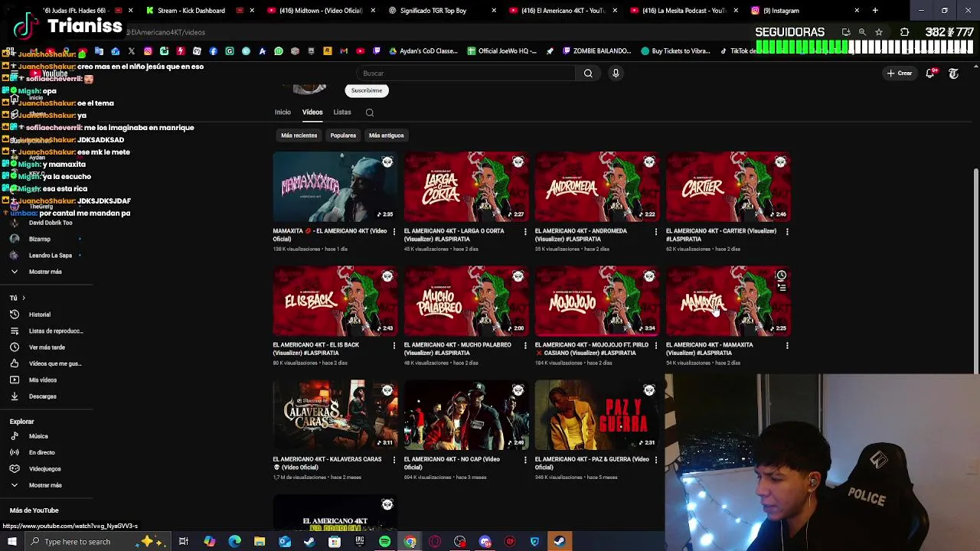Image resolution: width=980 pixels, height=551 pixels.
Task: Open the MAMAXITA Video Oficial thumbnail
Action: click(335, 187)
